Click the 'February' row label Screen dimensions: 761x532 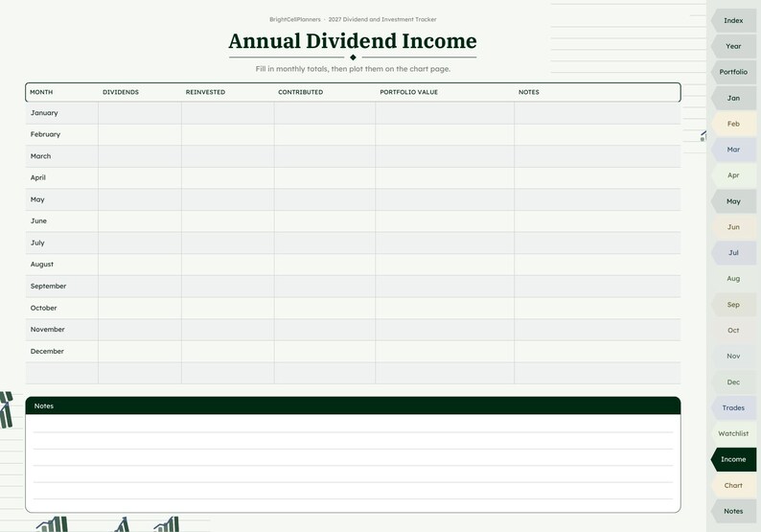(45, 134)
